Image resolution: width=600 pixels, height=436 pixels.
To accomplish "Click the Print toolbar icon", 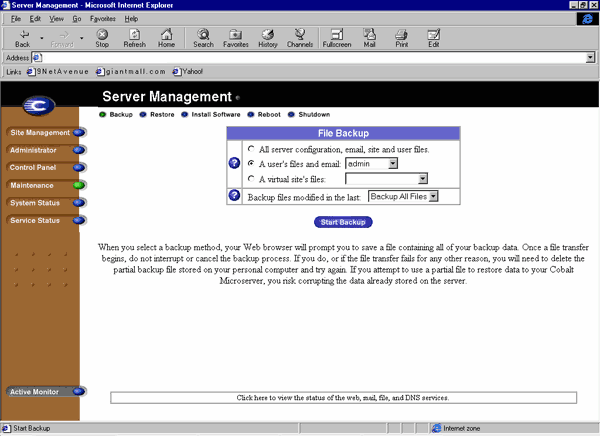I will tap(401, 38).
